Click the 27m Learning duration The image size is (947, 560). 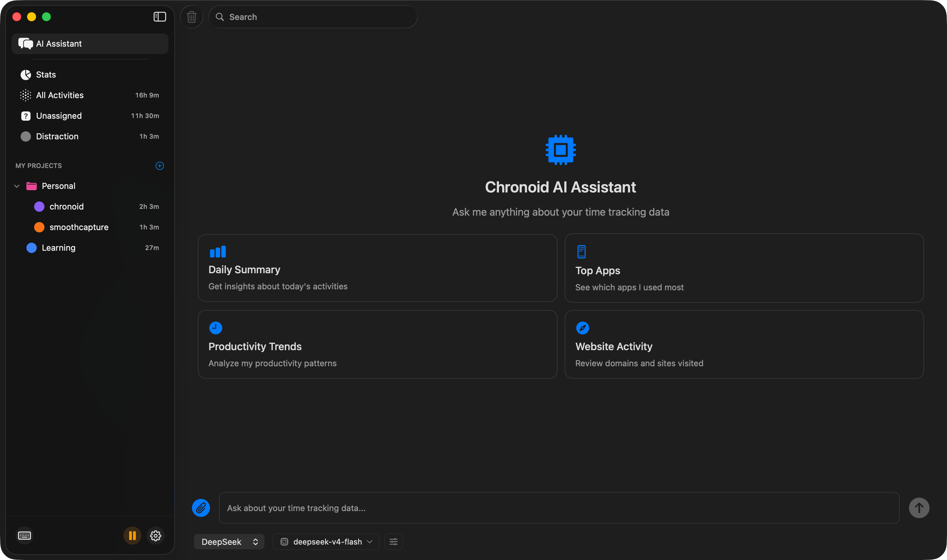pos(152,247)
